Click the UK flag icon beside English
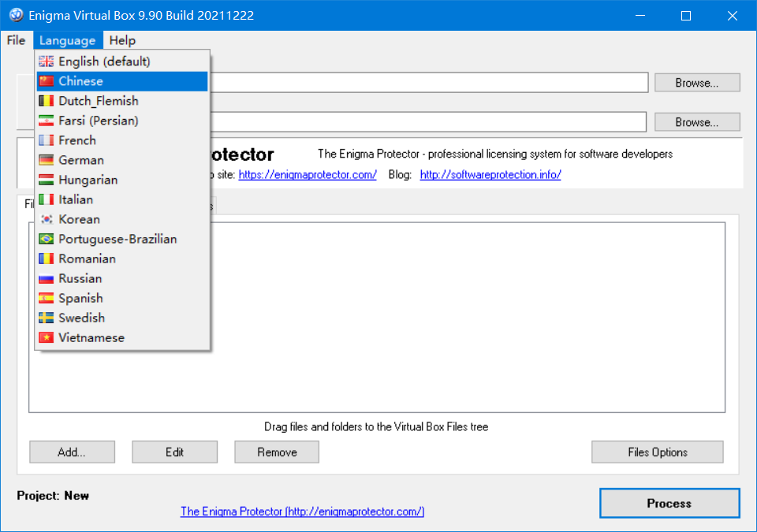 click(47, 61)
